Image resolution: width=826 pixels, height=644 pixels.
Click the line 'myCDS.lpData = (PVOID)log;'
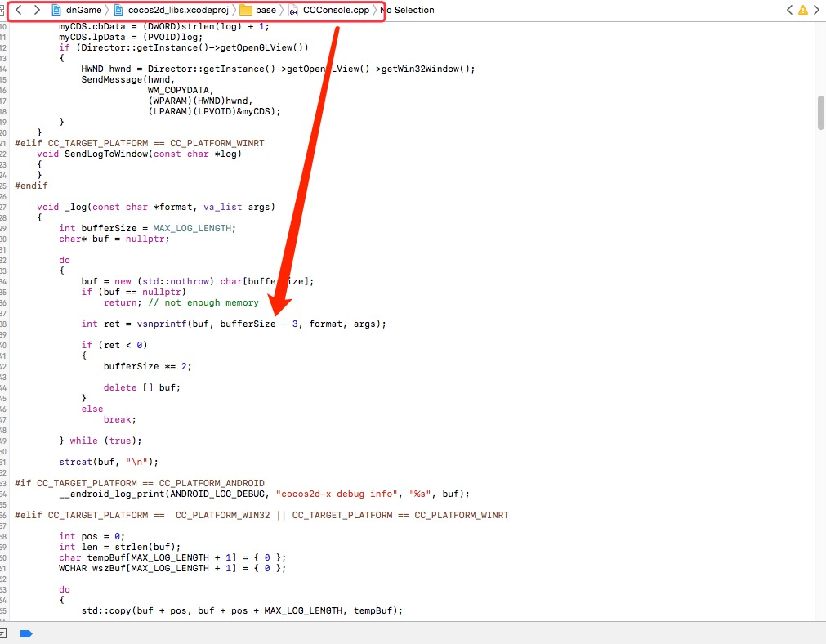point(131,37)
